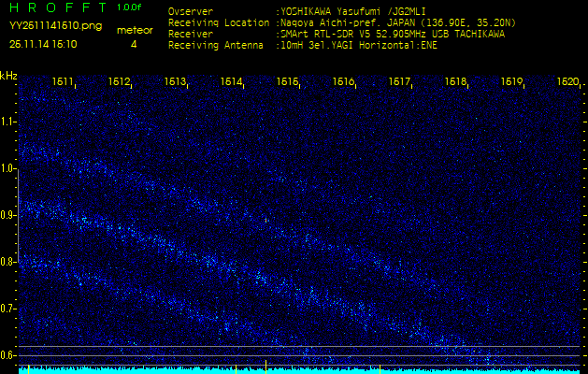588x374 pixels.
Task: Click the 1515 time marker
Action: [x=287, y=81]
